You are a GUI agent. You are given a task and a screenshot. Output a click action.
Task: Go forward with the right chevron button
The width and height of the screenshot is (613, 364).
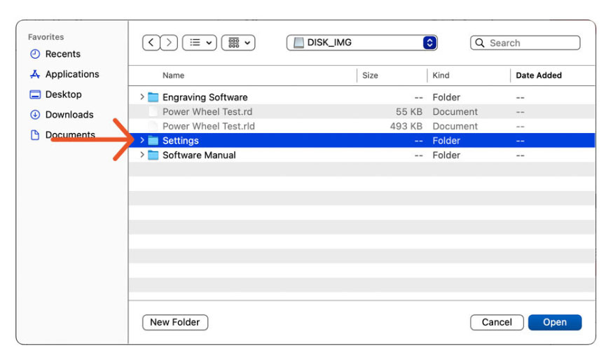pos(169,43)
